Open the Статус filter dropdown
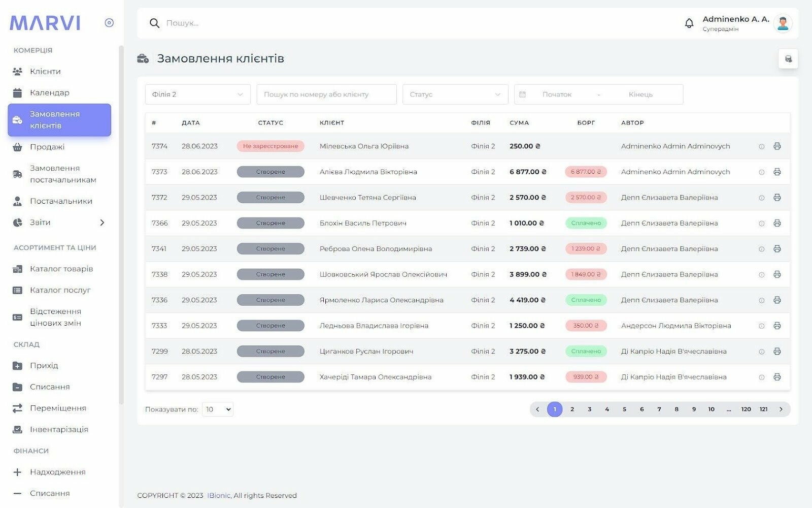This screenshot has width=812, height=508. click(455, 94)
